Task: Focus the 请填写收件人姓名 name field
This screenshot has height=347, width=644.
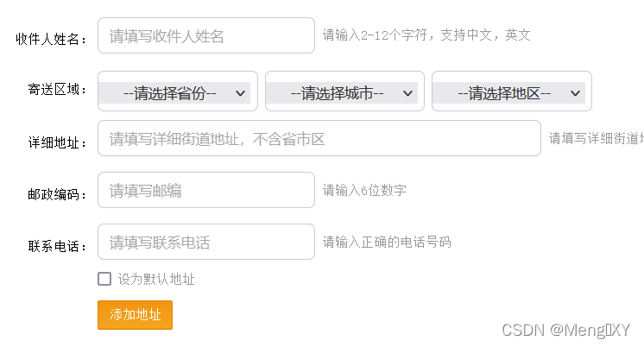Action: 206,35
